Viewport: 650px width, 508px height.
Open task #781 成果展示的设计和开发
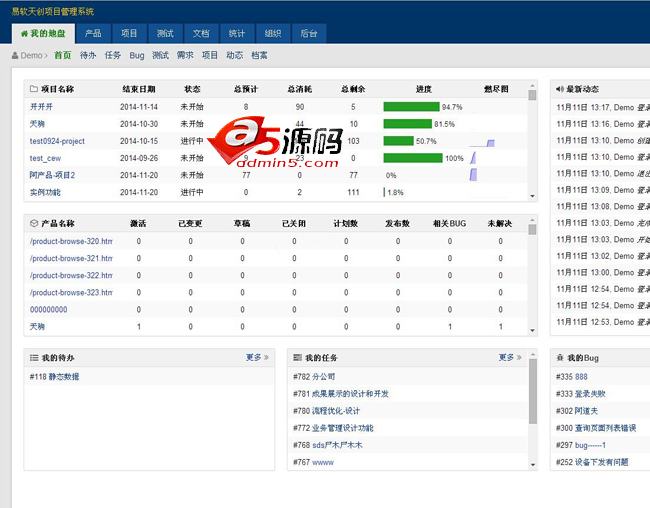(341, 394)
